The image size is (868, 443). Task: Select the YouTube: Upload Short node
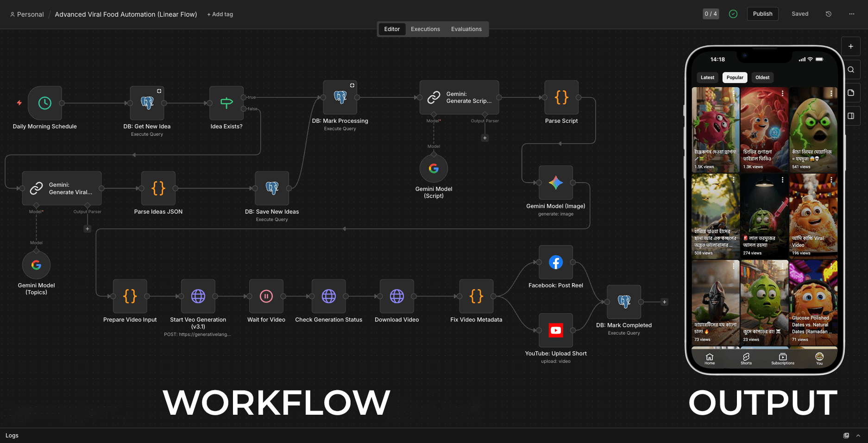click(x=555, y=330)
